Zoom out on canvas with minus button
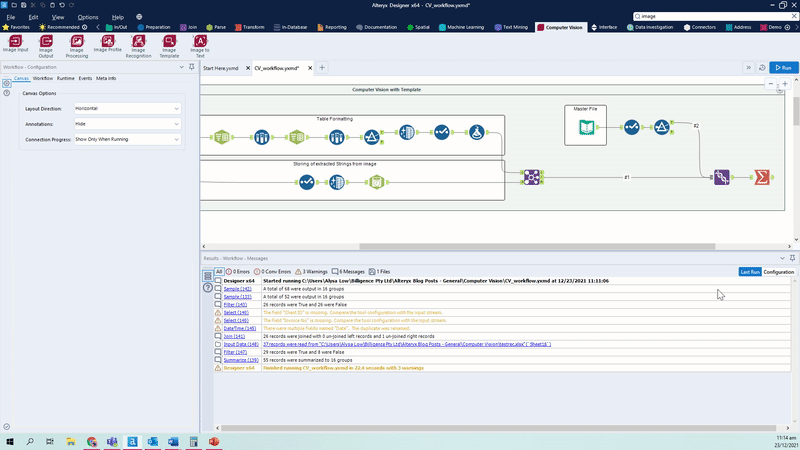The height and width of the screenshot is (450, 800). [771, 84]
